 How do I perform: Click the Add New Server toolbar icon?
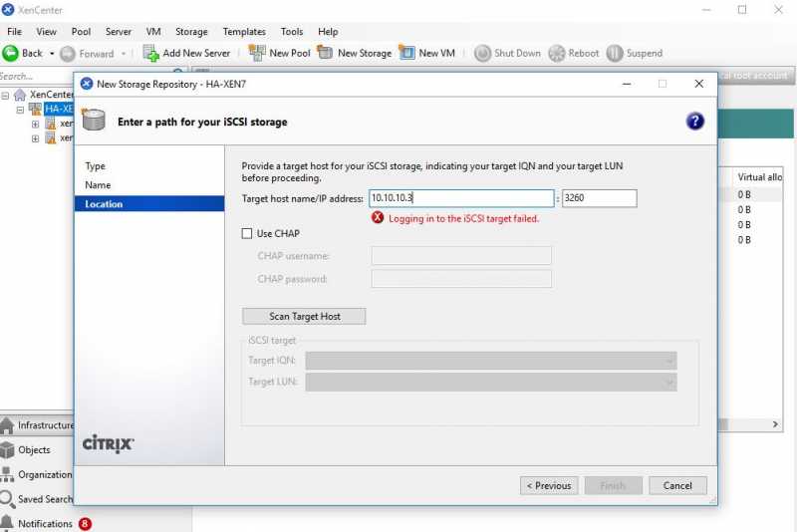click(150, 54)
